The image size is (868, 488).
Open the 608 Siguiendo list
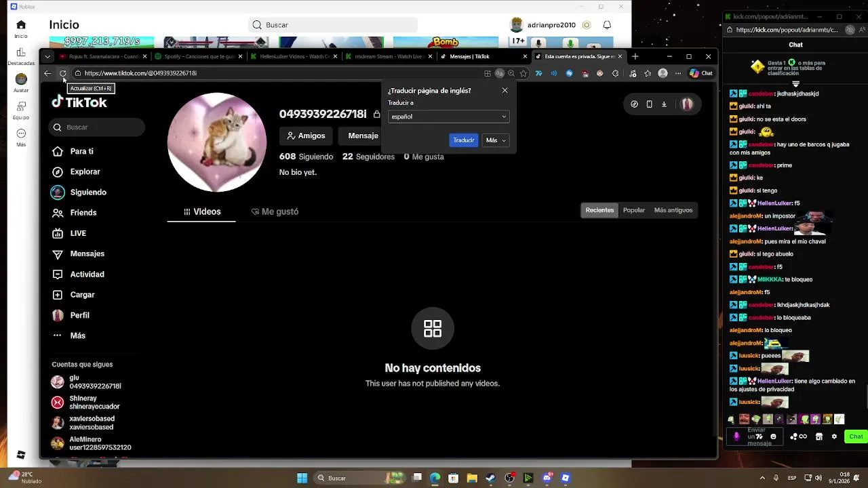pyautogui.click(x=306, y=157)
